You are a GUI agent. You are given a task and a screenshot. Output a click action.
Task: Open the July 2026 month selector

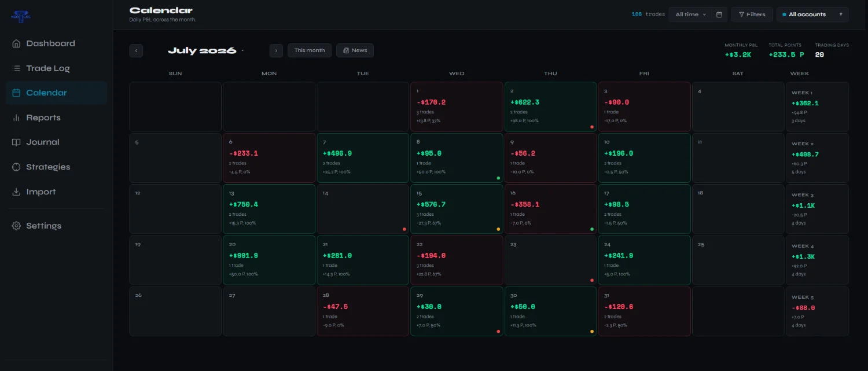pos(206,50)
